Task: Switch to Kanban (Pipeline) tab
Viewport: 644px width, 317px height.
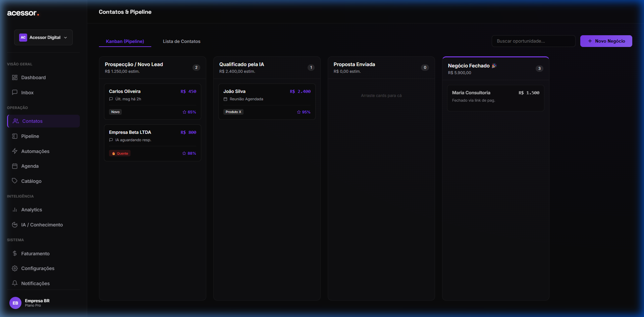Action: tap(125, 41)
